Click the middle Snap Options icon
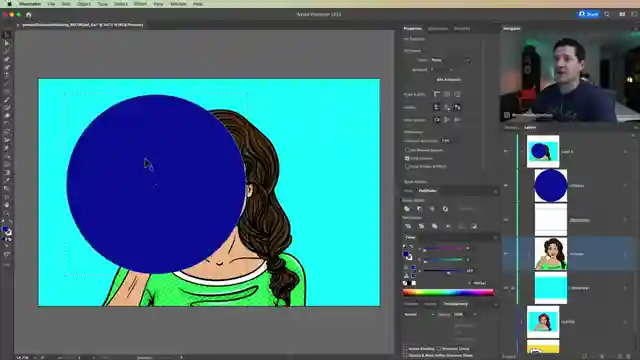Screen dimensions: 640x360 (447, 120)
